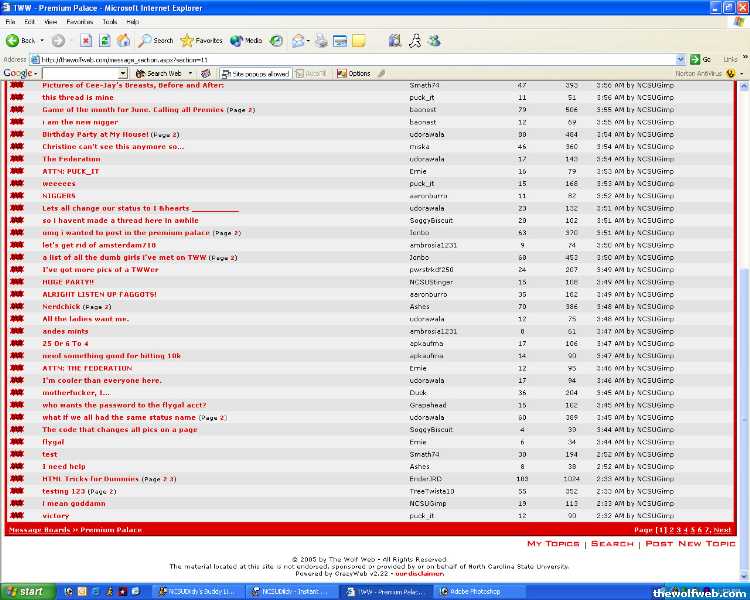Open the Windows Start menu
The image size is (750, 600).
(25, 591)
